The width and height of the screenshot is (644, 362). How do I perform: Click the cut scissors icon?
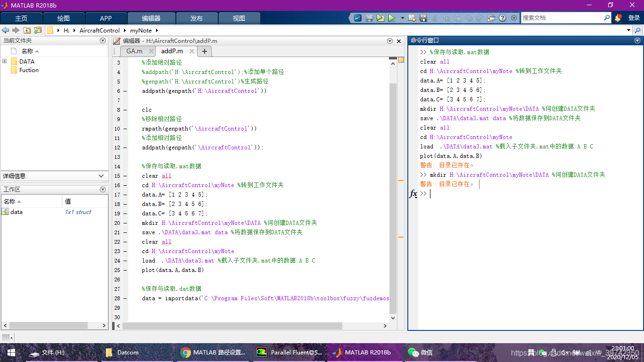[x=435, y=18]
